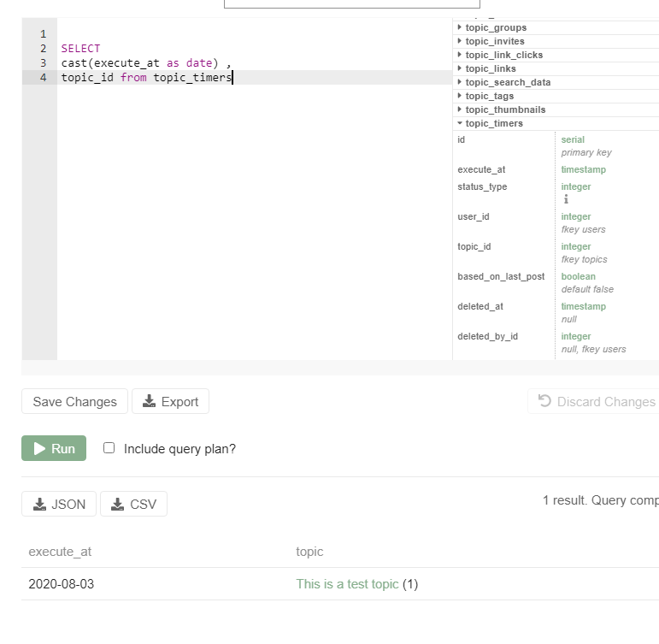Click the topic_id schema column name
Viewport: 659px width, 644px height.
tap(474, 246)
